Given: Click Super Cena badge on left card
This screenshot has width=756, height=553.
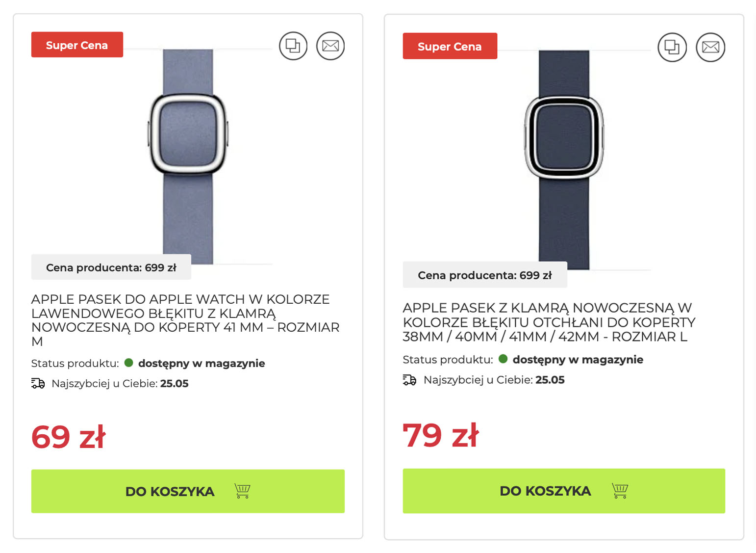Looking at the screenshot, I should click(77, 45).
